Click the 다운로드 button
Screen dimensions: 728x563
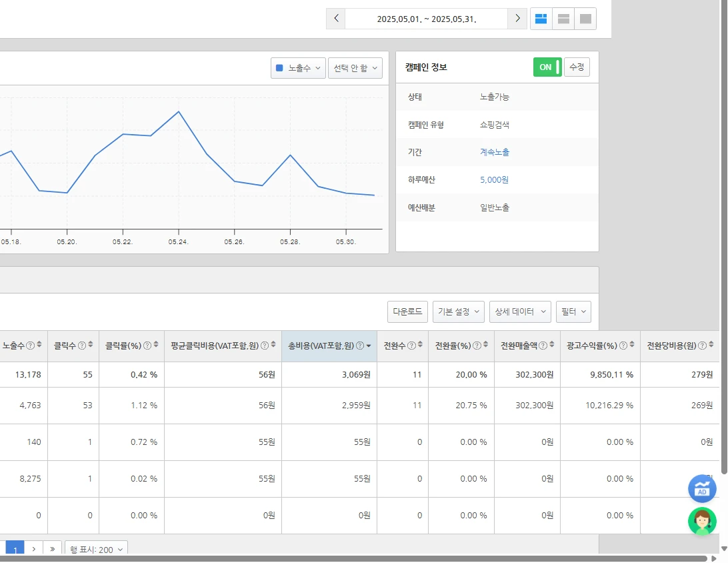pyautogui.click(x=407, y=312)
